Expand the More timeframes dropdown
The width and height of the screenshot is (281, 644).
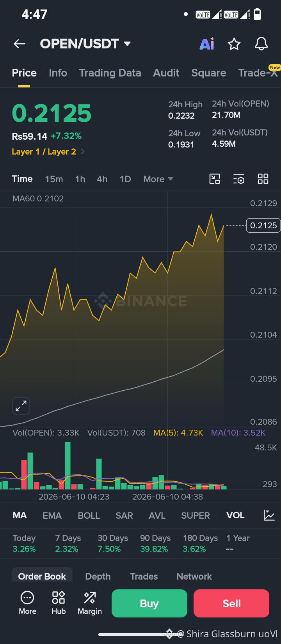pyautogui.click(x=158, y=179)
